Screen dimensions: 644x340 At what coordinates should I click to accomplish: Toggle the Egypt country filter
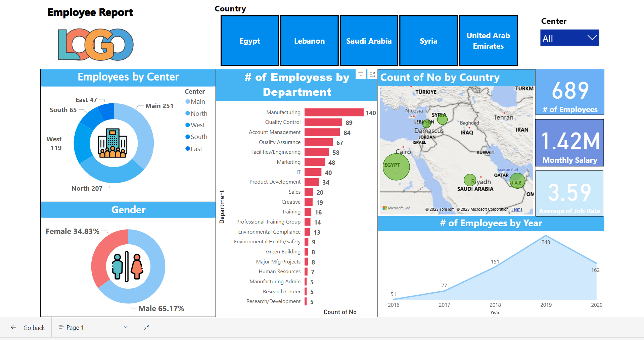point(249,40)
